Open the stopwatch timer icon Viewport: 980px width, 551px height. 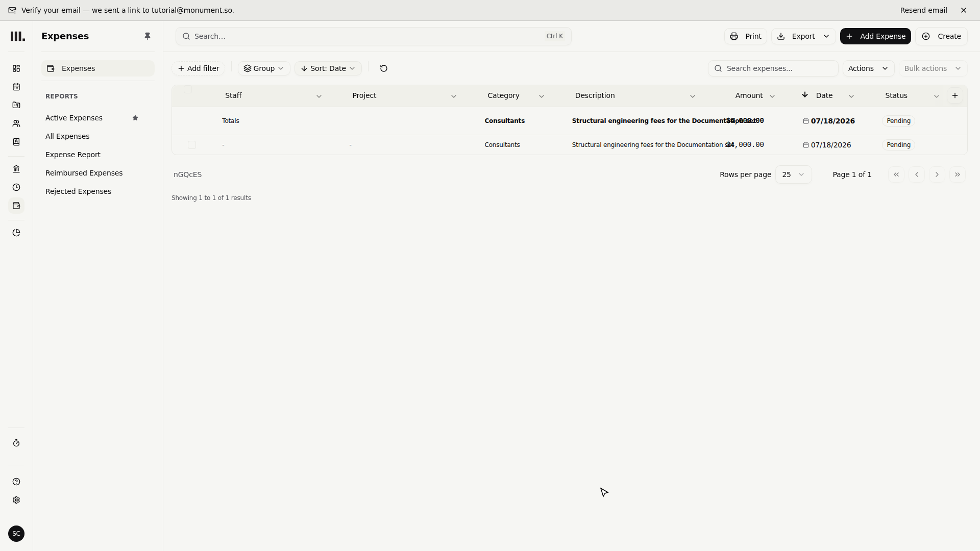click(x=16, y=443)
